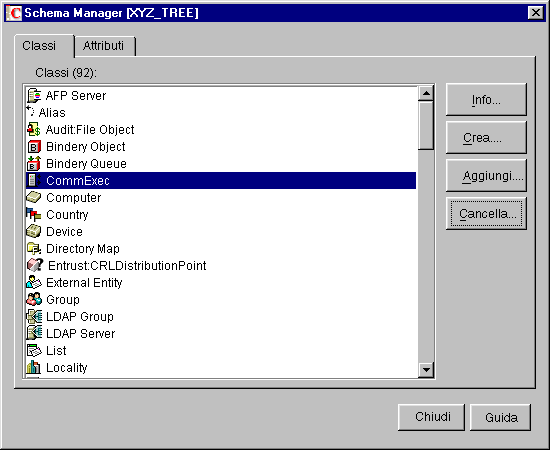Click the Entrust:CRLDistributionPoint question mark icon

[35, 265]
